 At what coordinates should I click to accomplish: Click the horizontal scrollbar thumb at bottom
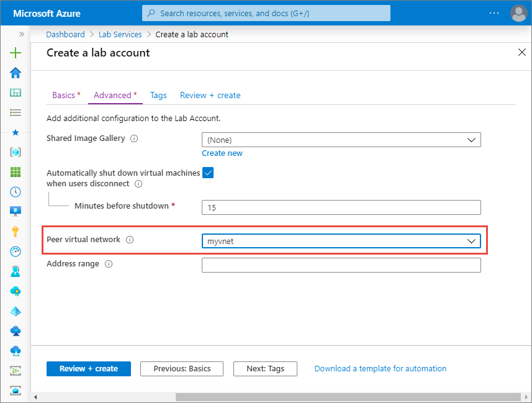[348, 397]
